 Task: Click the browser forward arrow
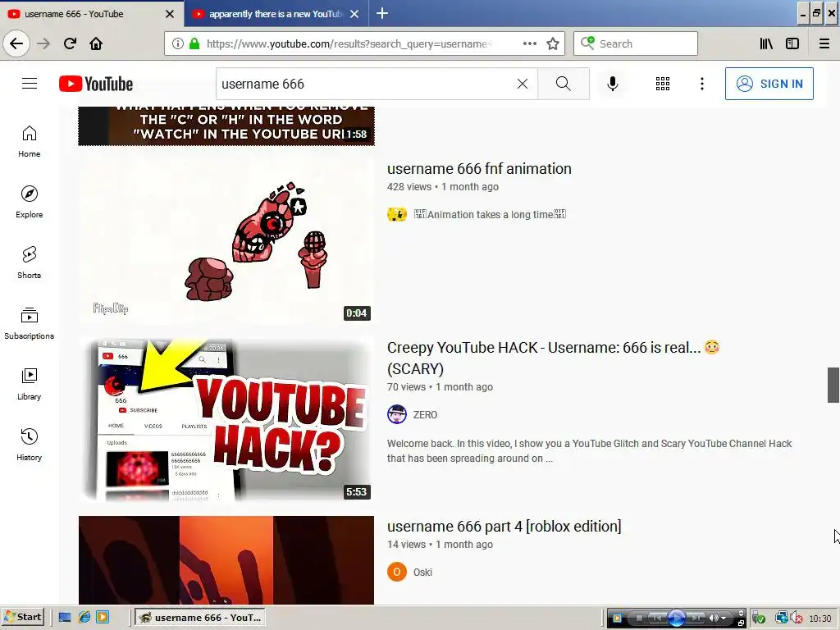click(x=43, y=43)
